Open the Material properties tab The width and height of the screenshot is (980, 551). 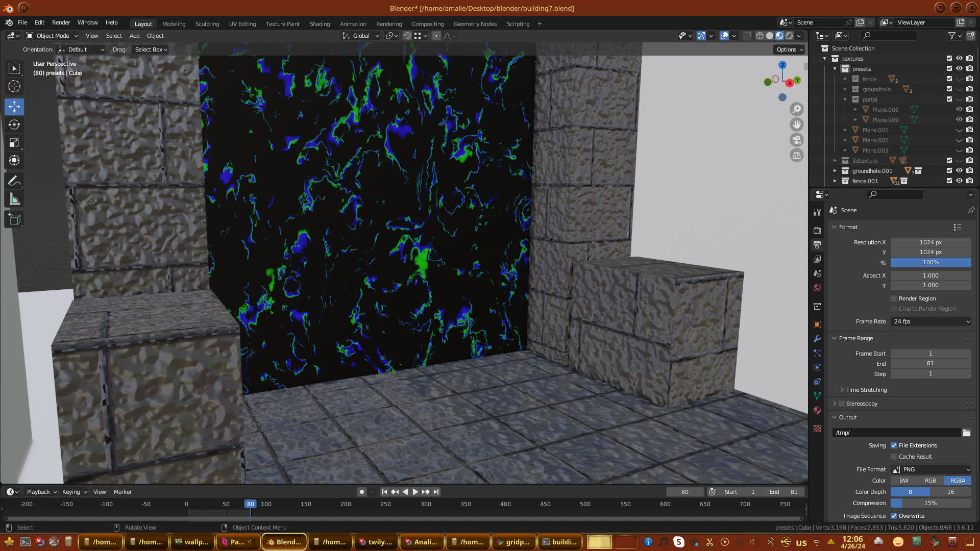817,410
